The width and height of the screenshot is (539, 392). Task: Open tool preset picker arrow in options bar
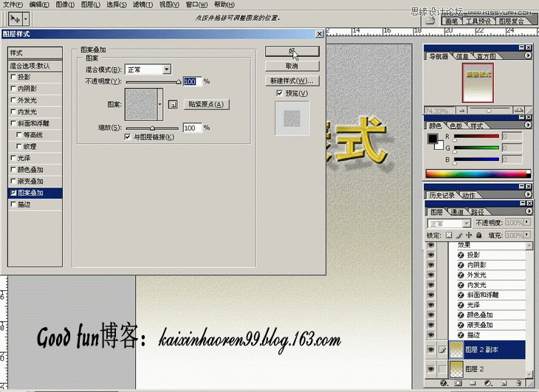(x=25, y=19)
